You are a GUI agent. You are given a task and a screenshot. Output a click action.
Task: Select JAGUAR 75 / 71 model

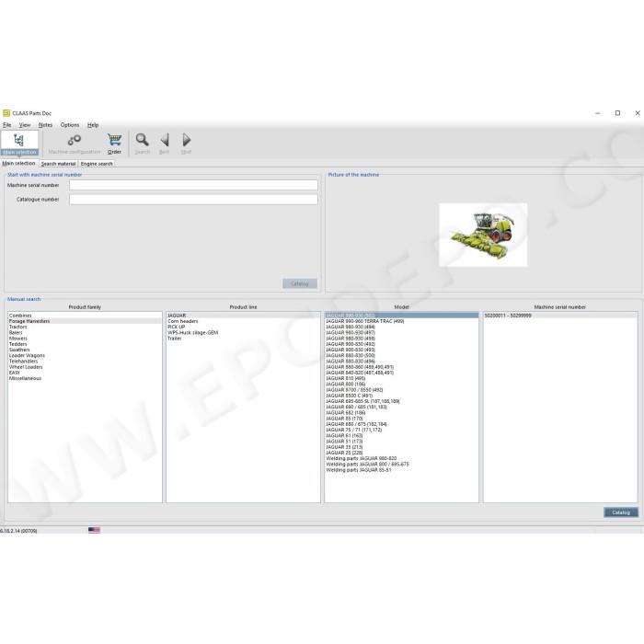(x=402, y=430)
